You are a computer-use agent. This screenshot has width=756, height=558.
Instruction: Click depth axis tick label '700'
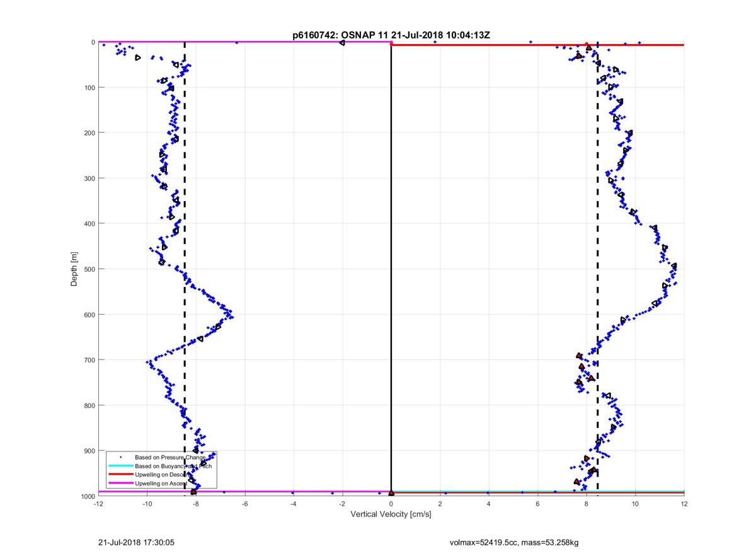(x=89, y=359)
